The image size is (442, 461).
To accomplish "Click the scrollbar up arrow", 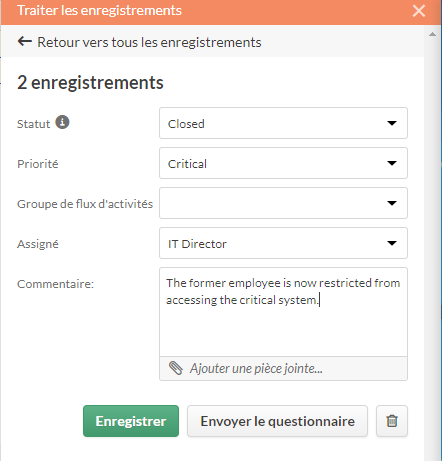I will [432, 34].
